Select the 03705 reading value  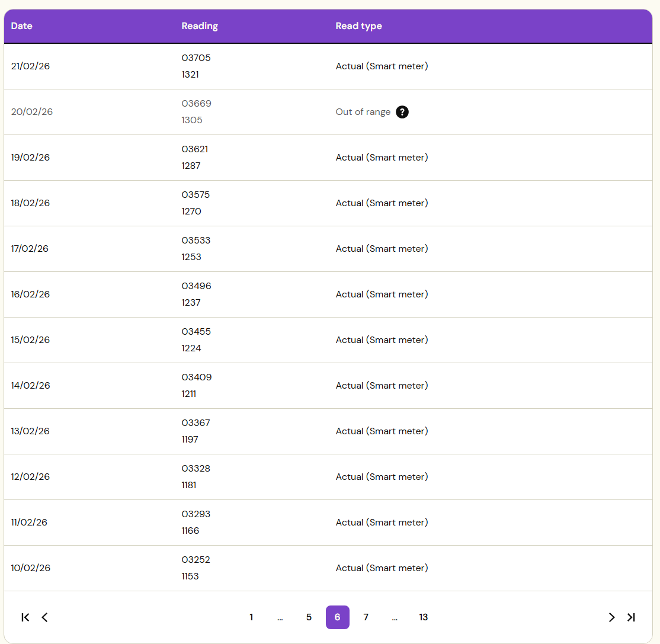196,58
